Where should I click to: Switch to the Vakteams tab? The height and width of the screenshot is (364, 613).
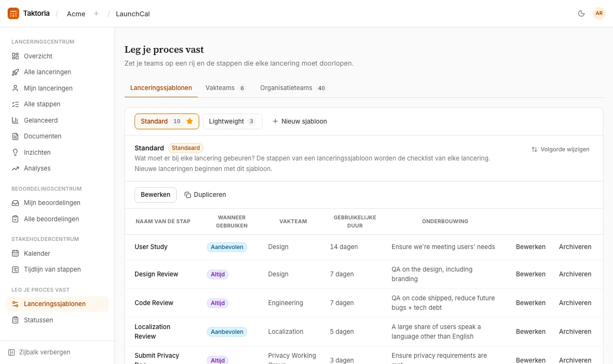226,88
